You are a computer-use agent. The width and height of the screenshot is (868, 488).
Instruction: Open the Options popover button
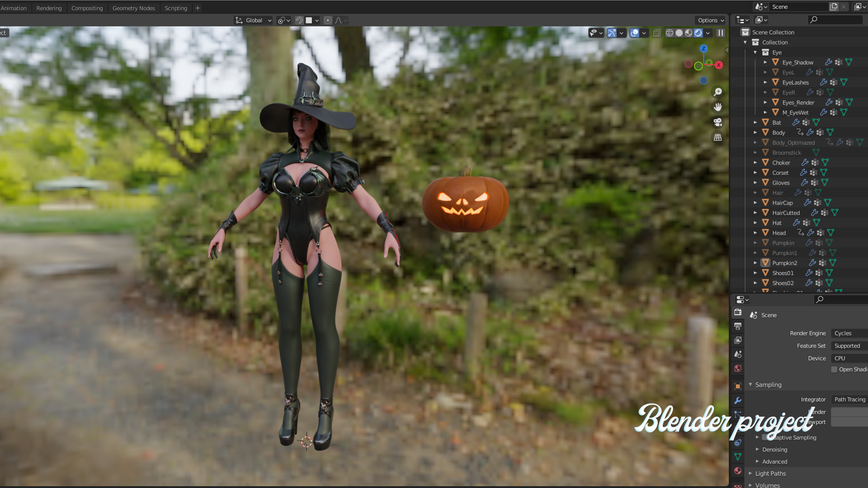[x=710, y=20]
